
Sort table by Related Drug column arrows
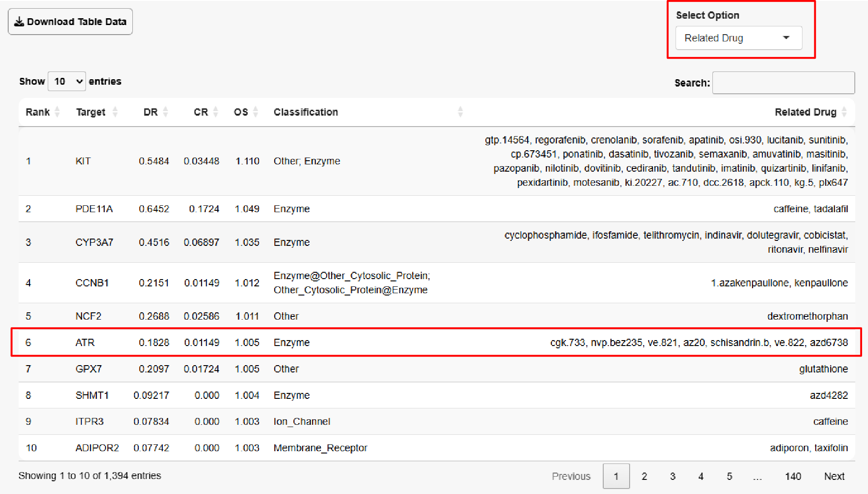coord(844,112)
